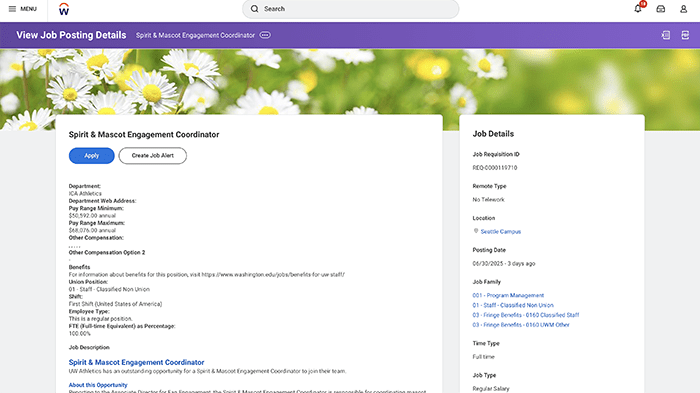Viewport: 700px width, 393px height.
Task: Click into the Search field
Action: pyautogui.click(x=350, y=9)
